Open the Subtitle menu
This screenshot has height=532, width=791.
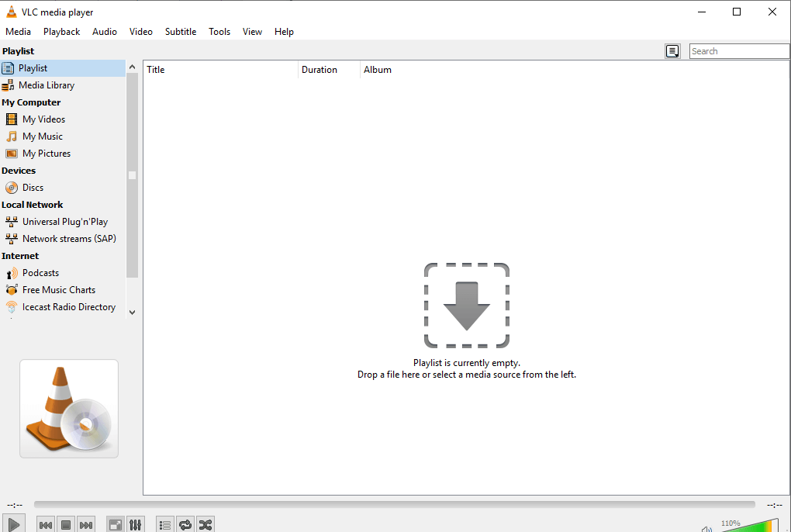coord(181,32)
